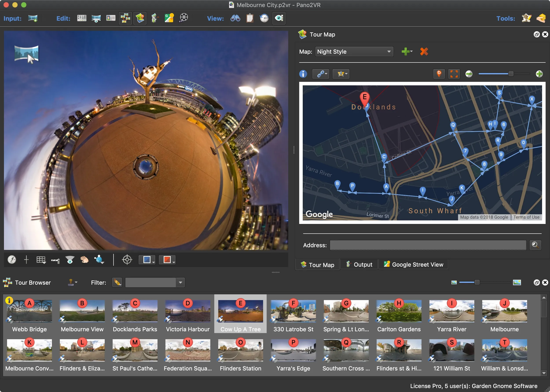Click the map pin location icon
The height and width of the screenshot is (392, 550).
(439, 74)
